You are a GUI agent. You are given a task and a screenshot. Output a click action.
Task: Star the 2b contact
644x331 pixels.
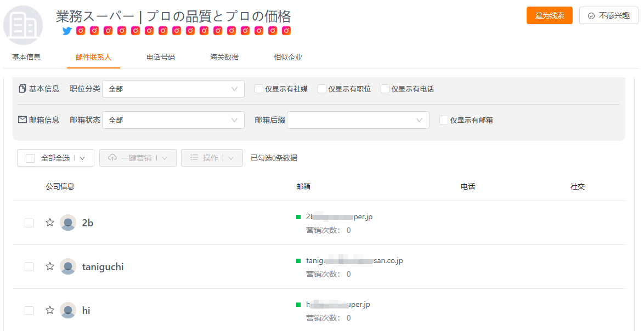(x=50, y=222)
